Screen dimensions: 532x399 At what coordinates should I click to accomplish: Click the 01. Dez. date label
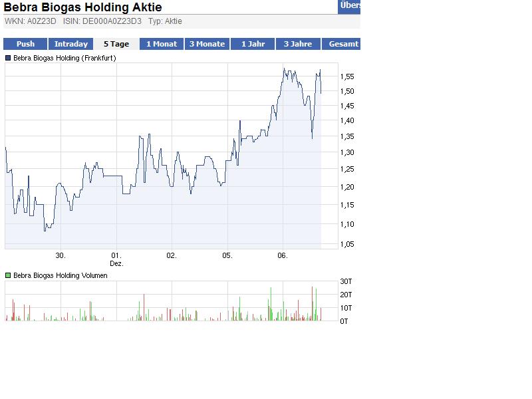[116, 259]
